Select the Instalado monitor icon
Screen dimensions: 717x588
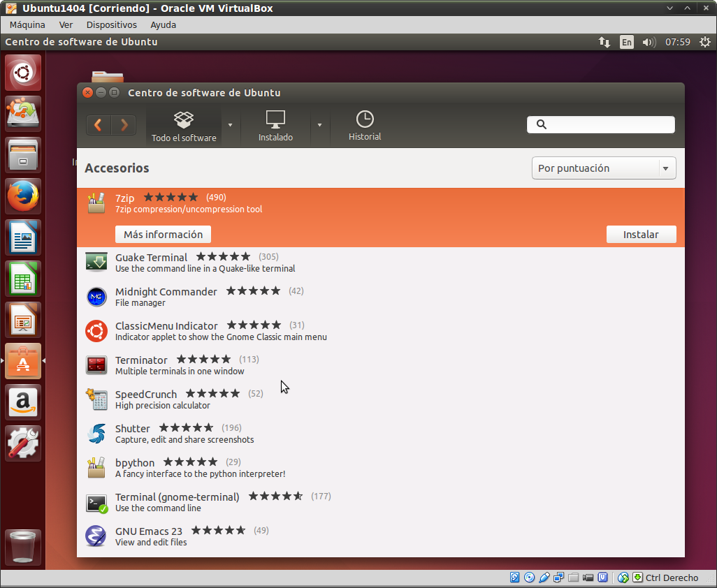[x=275, y=119]
